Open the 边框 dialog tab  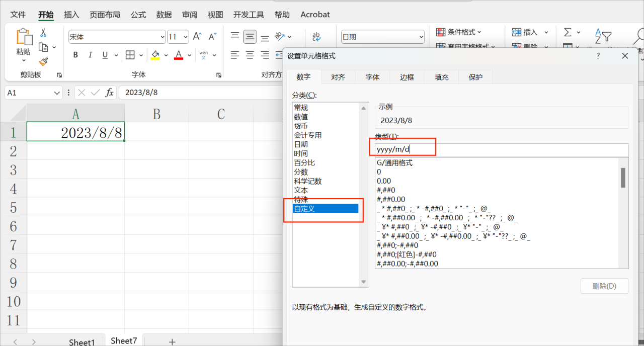click(407, 77)
